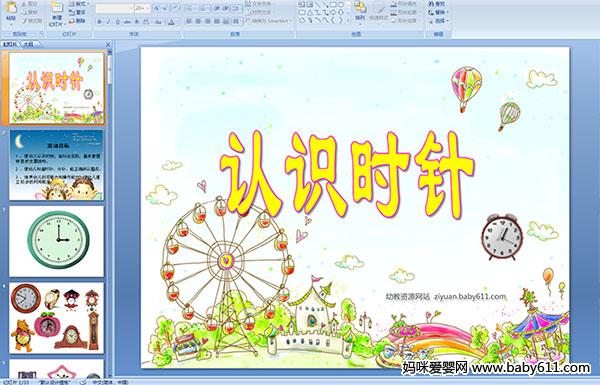Click the slide thumbnail panel scrollbar
Viewport: 600px width, 385px height.
110,214
